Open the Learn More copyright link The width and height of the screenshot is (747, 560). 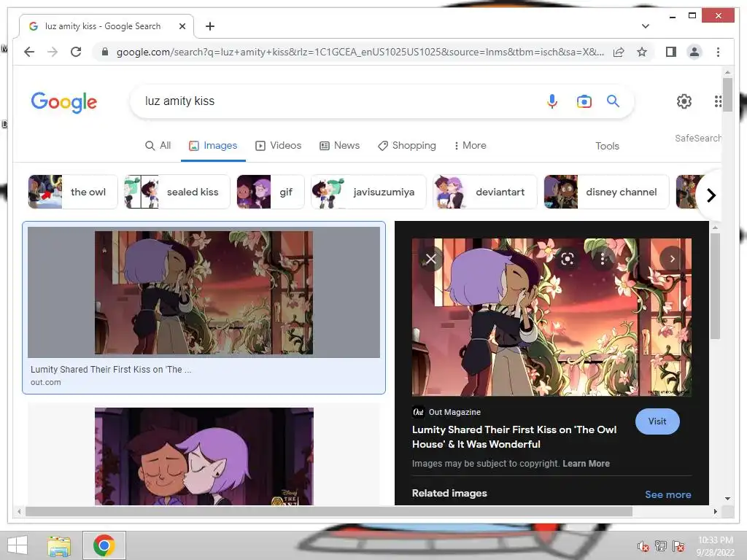coord(586,463)
